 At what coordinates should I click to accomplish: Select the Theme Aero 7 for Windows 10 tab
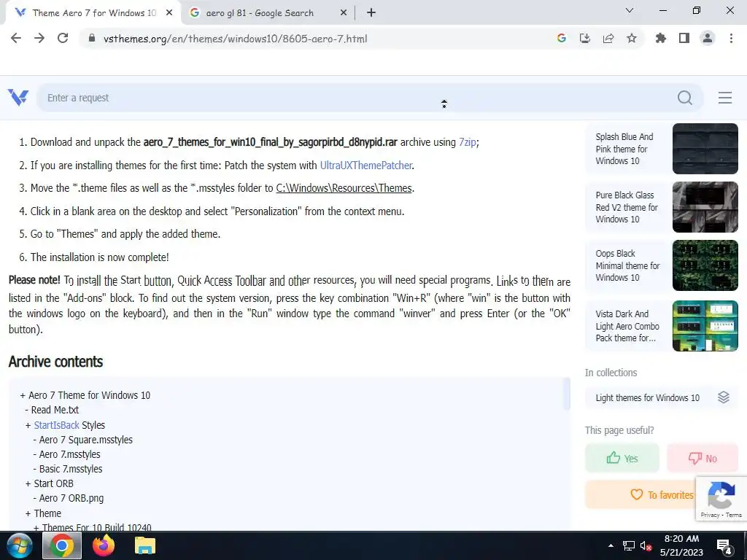[x=93, y=13]
